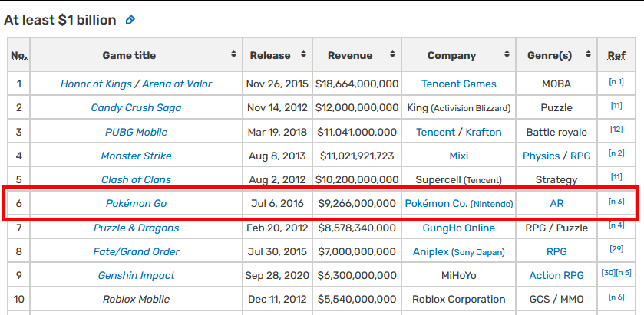Follow the Sony Japan link
The image size is (644, 315).
coord(478,252)
